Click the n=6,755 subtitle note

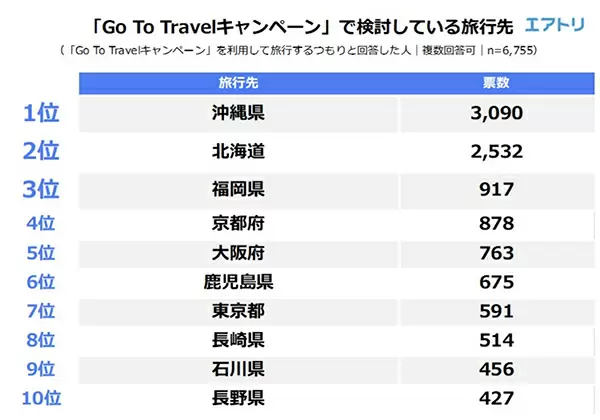(509, 50)
